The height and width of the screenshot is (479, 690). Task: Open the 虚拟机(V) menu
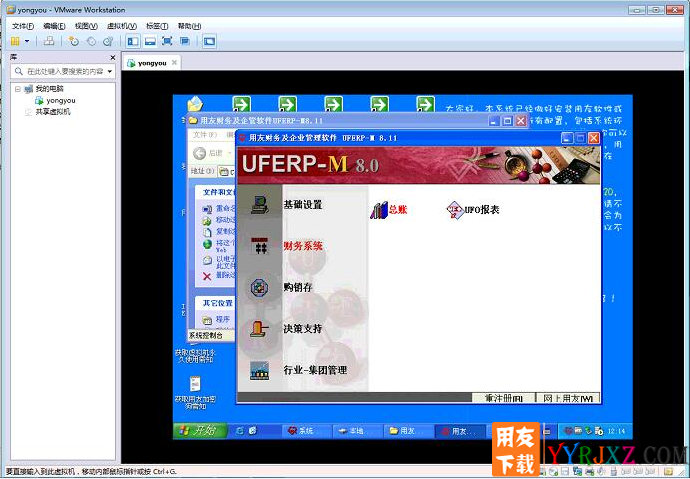click(122, 26)
